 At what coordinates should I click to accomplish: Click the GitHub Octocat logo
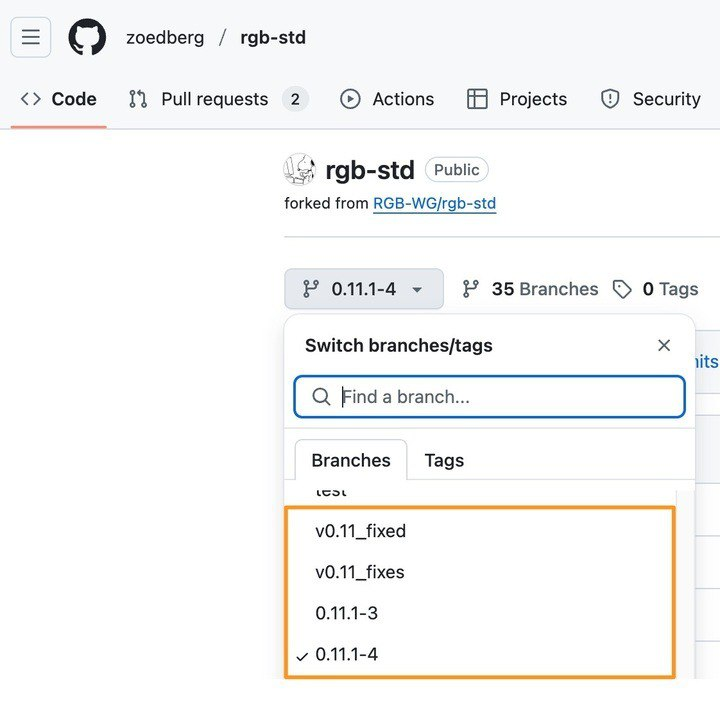(x=87, y=37)
